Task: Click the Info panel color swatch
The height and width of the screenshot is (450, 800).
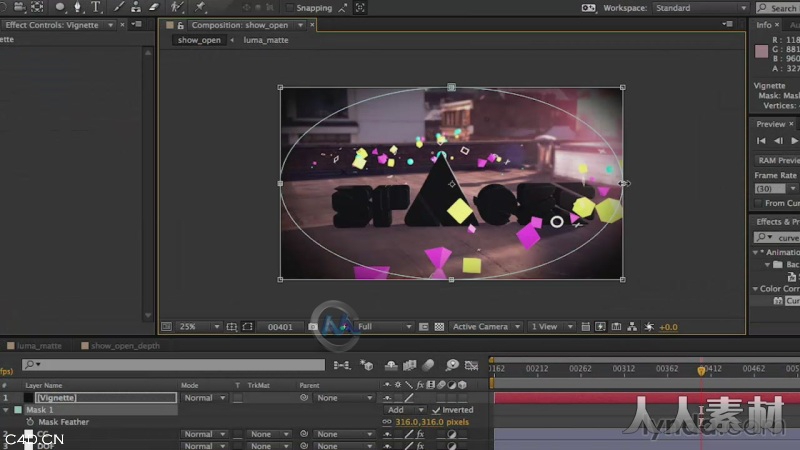Action: pos(761,51)
